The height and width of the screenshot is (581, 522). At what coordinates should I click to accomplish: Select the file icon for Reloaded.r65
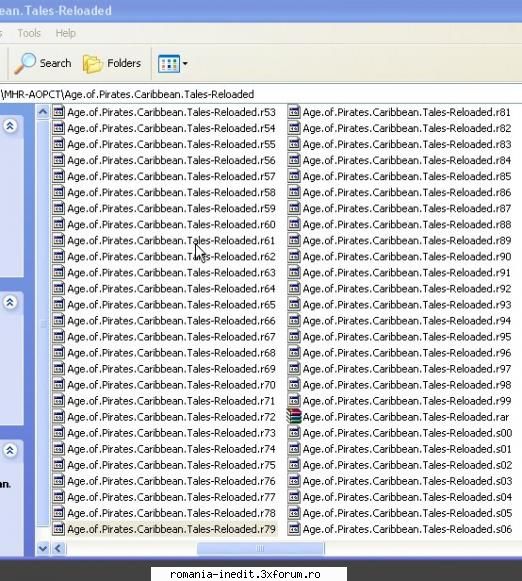pyautogui.click(x=59, y=304)
